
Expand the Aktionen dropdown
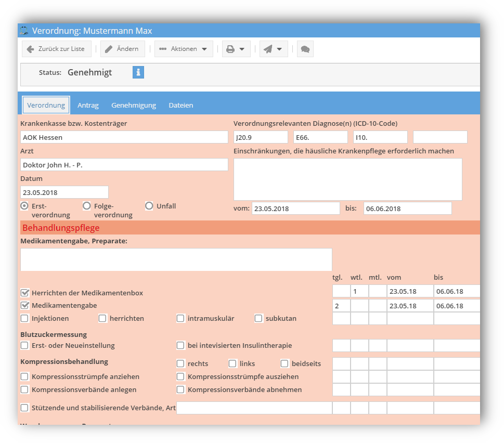point(184,49)
